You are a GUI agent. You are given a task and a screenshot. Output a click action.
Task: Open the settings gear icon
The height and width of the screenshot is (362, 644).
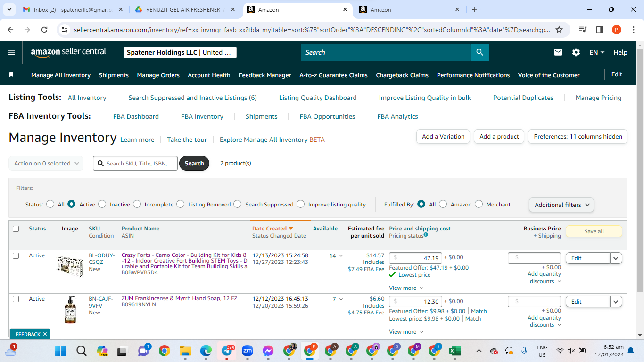[576, 52]
